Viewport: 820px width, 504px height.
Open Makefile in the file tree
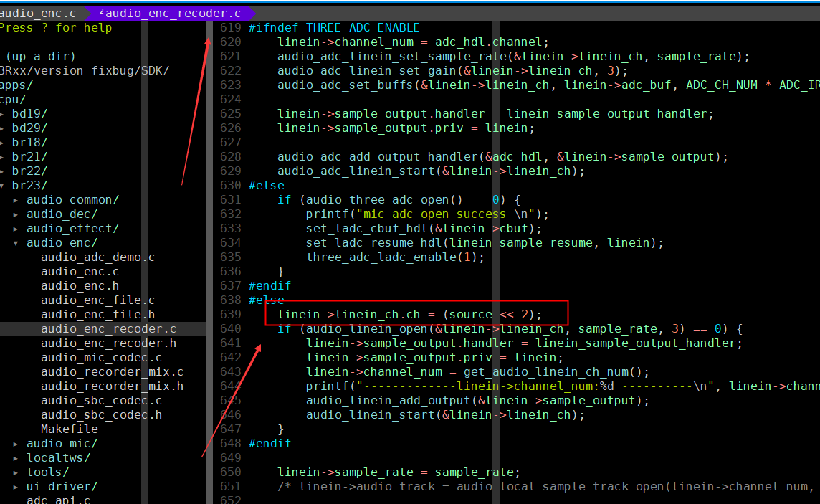pos(70,429)
